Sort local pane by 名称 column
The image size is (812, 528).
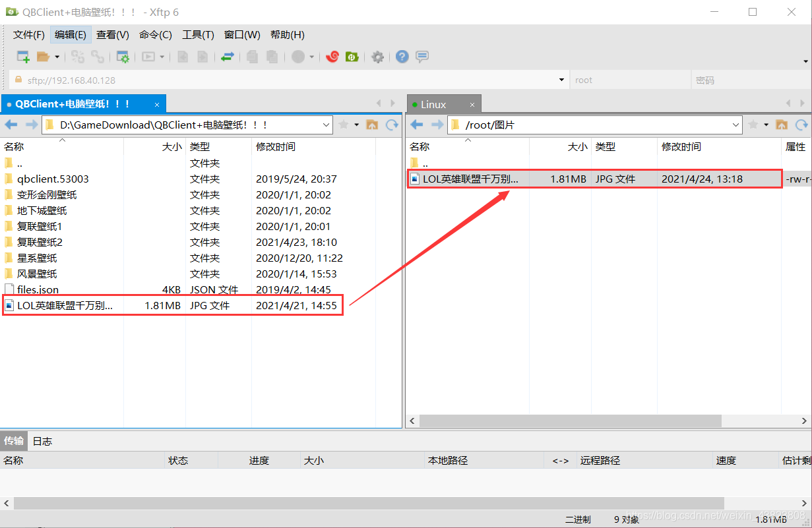62,146
